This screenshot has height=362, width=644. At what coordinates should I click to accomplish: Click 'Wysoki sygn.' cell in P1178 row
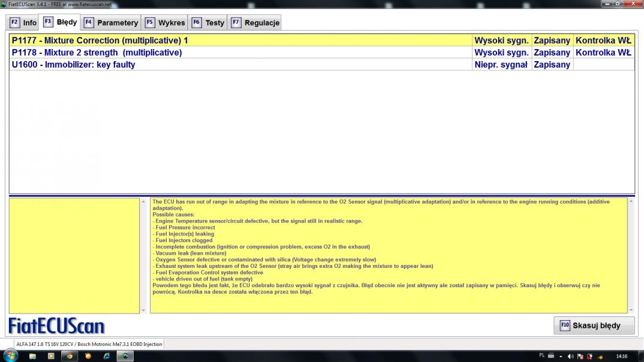pos(501,53)
